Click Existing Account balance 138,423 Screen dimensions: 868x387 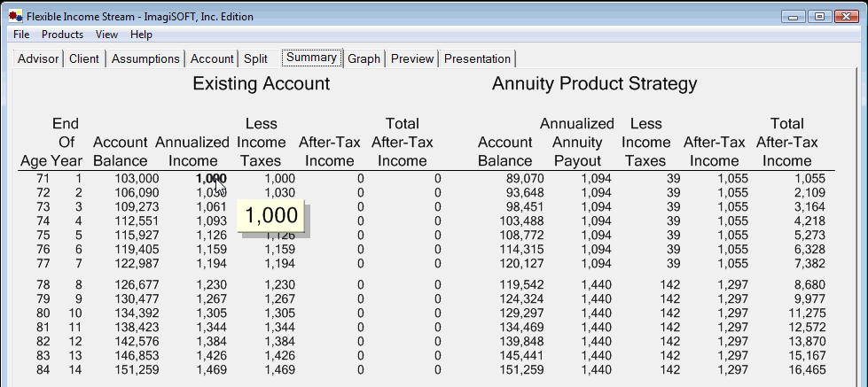pyautogui.click(x=137, y=328)
